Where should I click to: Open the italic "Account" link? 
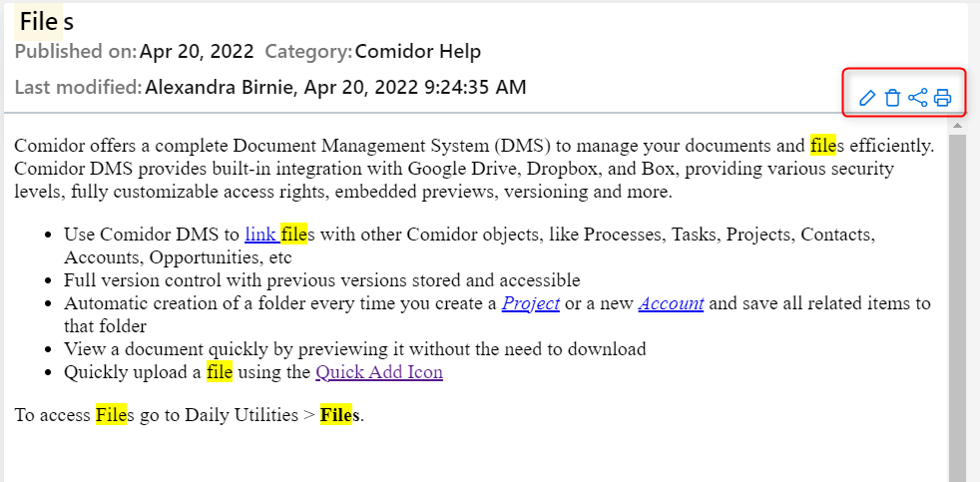[671, 303]
